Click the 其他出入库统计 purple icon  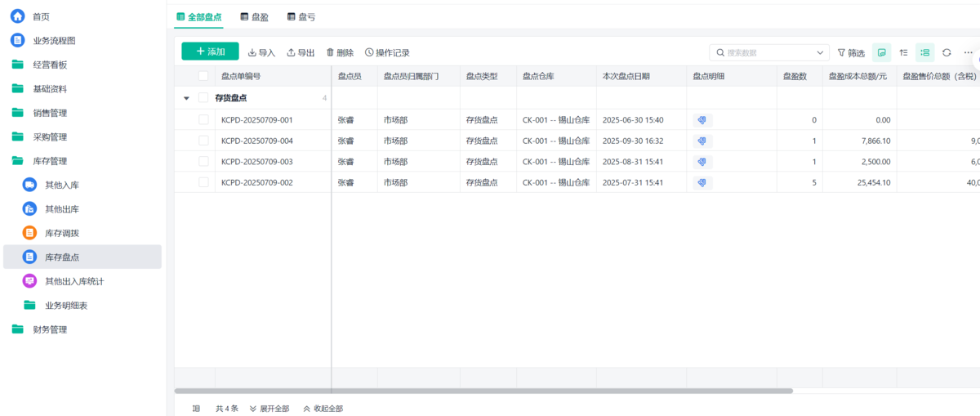click(29, 281)
